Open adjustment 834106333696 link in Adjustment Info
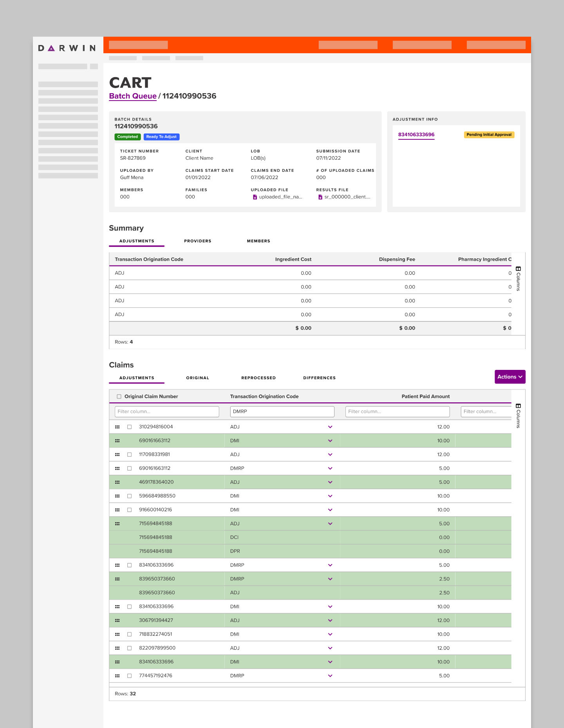564x728 pixels. coord(416,135)
